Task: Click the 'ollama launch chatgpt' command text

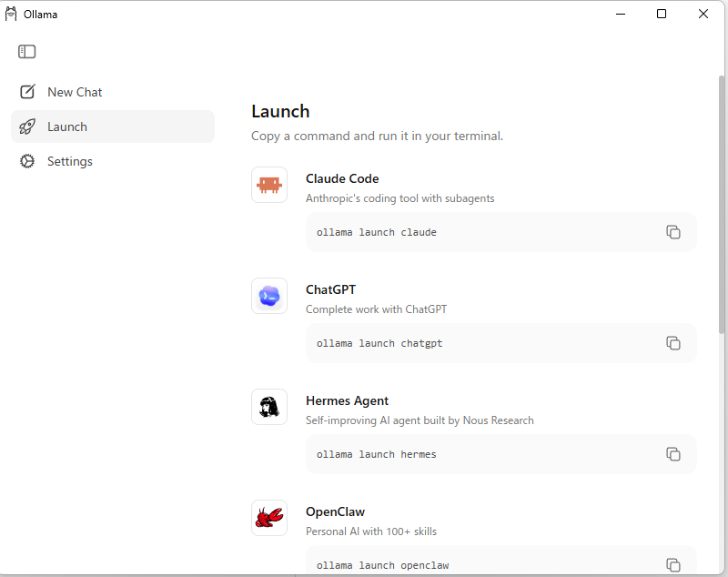Action: (379, 343)
